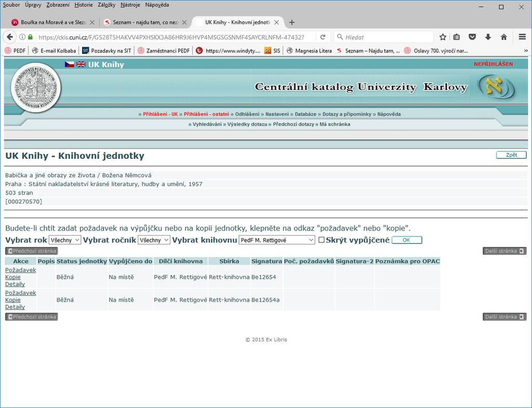Screen dimensions: 532x408
Task: Click the URL address field
Action: pyautogui.click(x=171, y=37)
